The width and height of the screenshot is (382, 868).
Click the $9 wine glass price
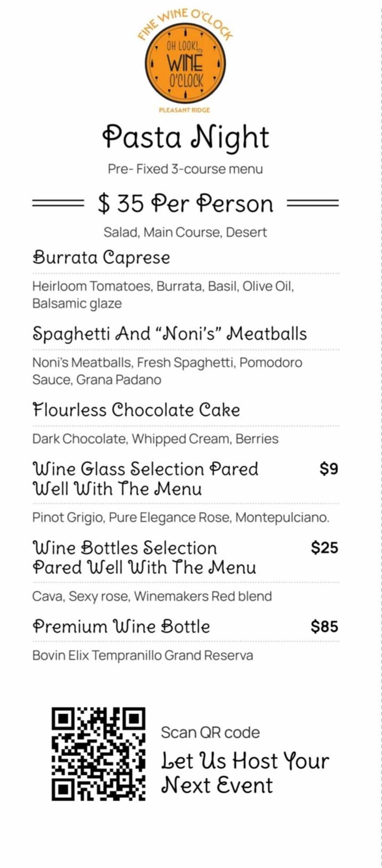(x=329, y=469)
